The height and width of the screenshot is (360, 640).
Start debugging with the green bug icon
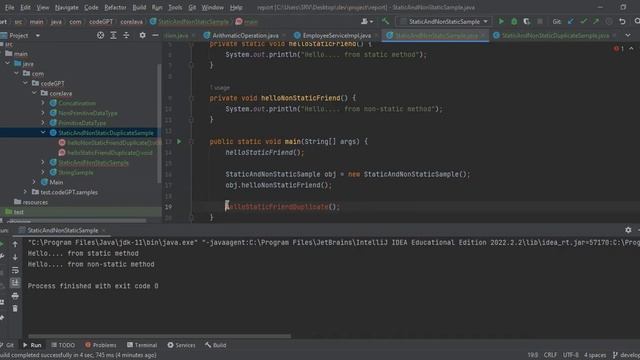[x=514, y=21]
